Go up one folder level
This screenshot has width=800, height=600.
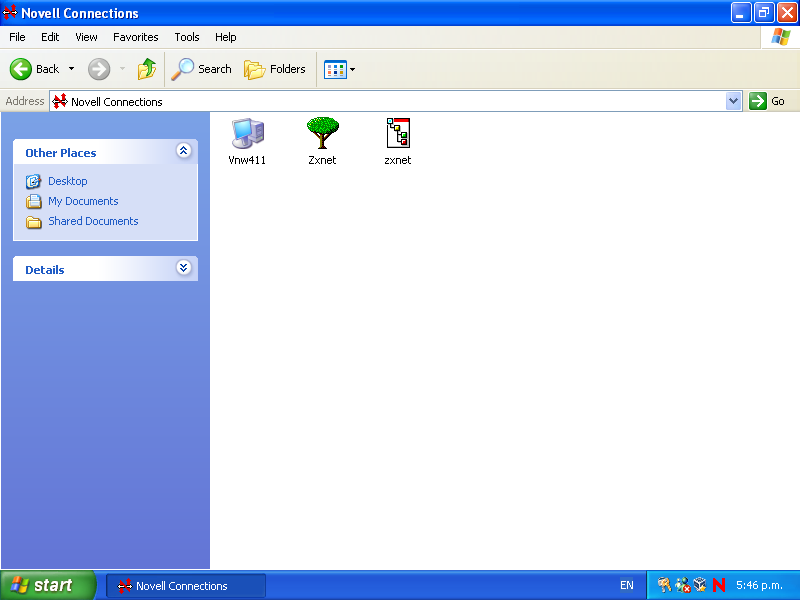[147, 69]
